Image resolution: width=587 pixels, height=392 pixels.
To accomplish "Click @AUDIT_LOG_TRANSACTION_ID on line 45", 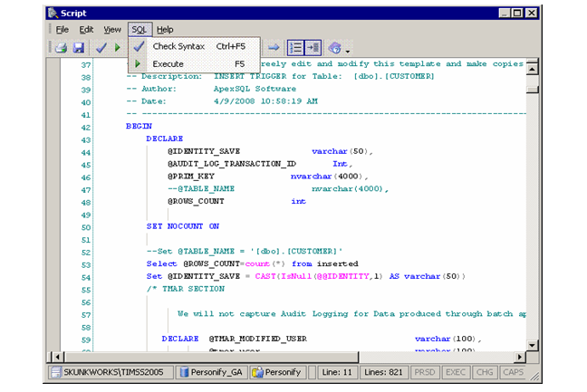I will 232,164.
